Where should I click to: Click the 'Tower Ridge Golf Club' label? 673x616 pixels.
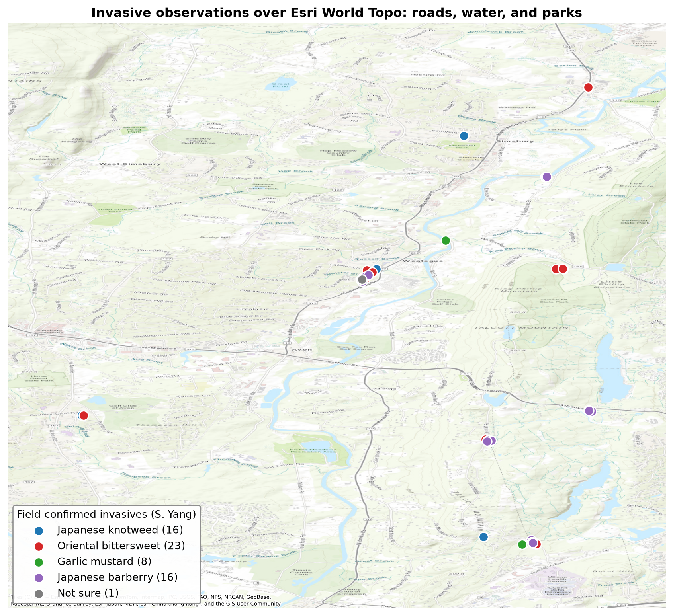pyautogui.click(x=444, y=302)
